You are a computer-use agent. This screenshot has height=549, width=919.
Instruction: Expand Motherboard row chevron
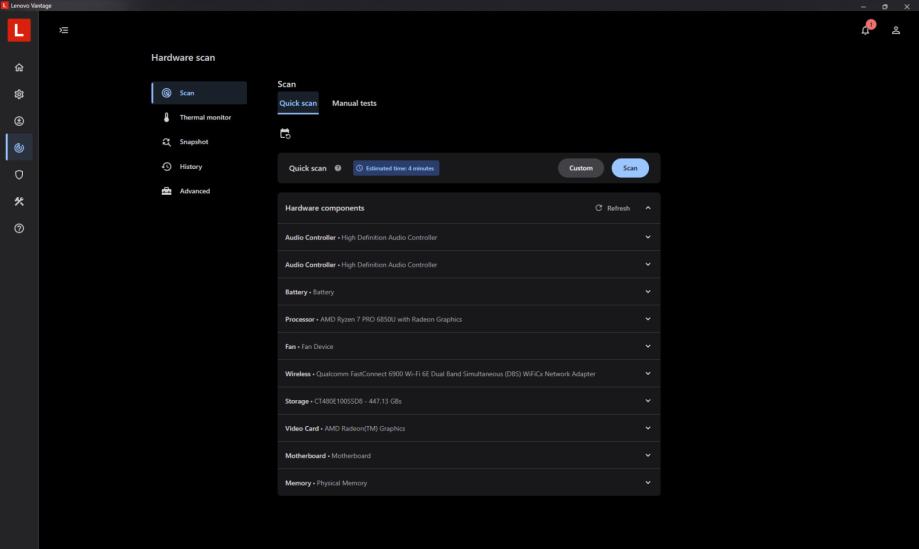pyautogui.click(x=648, y=455)
